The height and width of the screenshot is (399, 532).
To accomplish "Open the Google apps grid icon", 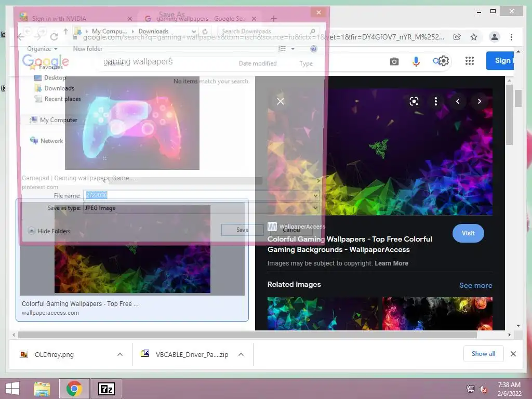I will [469, 61].
